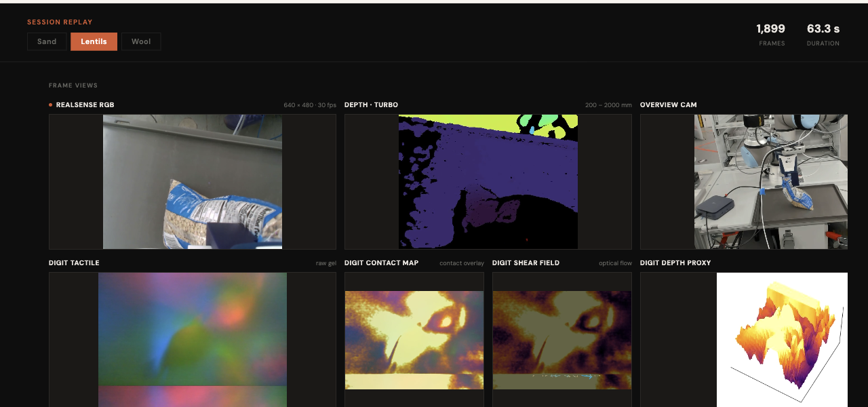Image resolution: width=868 pixels, height=407 pixels.
Task: Click the FRAMES caption under 1,899
Action: coord(772,43)
